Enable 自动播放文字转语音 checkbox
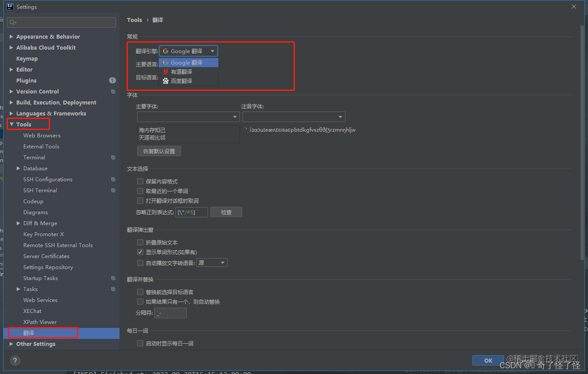The image size is (588, 374). pos(140,263)
